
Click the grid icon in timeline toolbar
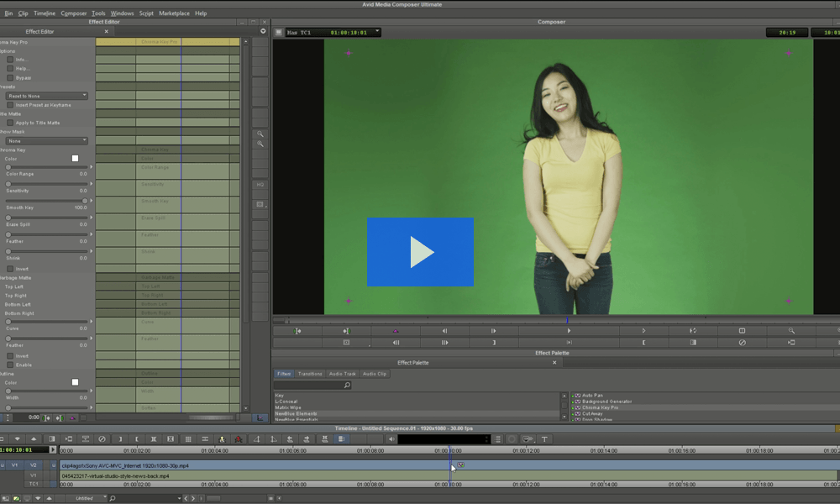(188, 439)
